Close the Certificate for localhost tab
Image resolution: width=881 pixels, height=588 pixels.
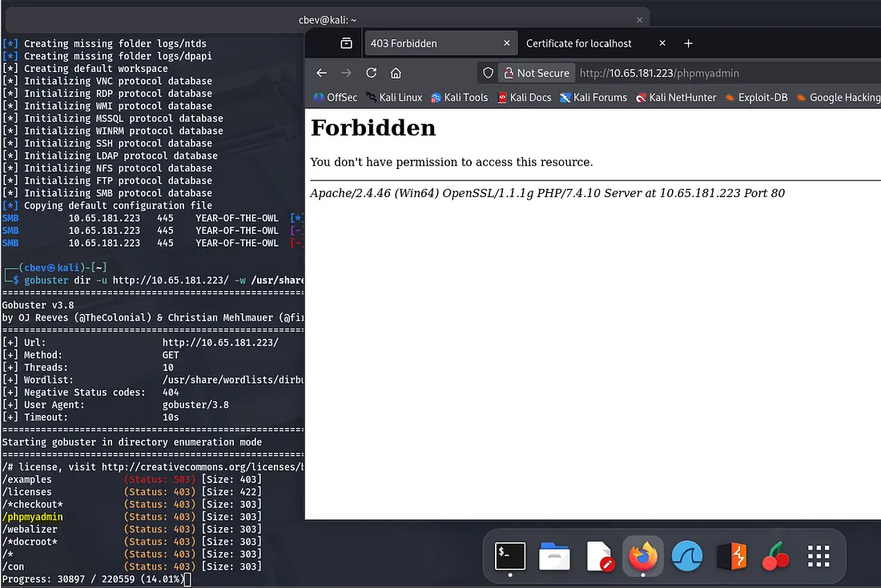662,43
